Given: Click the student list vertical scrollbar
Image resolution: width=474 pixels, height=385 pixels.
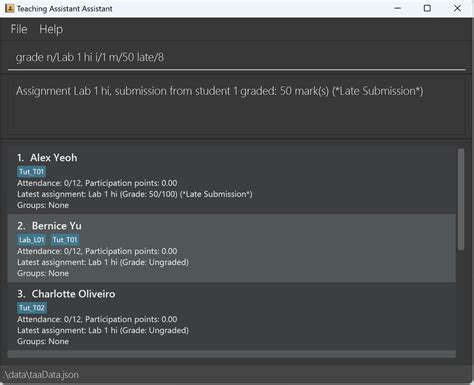Looking at the screenshot, I should click(x=461, y=199).
